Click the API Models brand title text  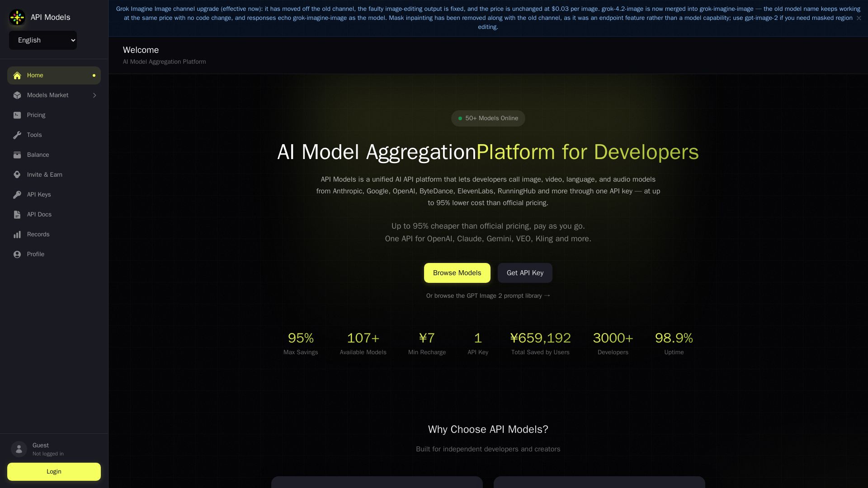point(50,17)
